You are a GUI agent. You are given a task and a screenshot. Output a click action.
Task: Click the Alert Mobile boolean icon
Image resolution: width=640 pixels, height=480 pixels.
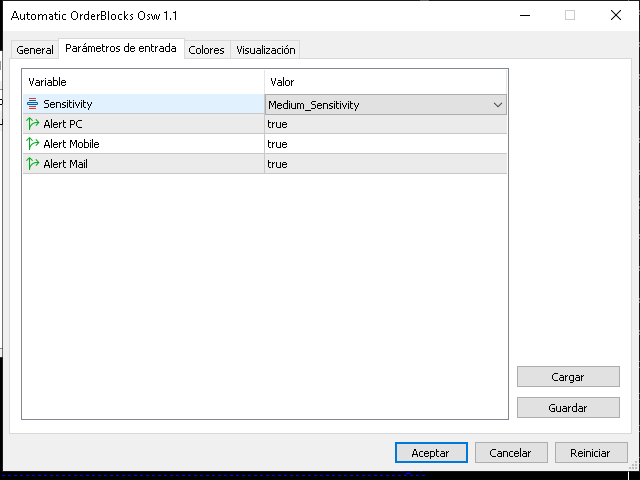pyautogui.click(x=32, y=144)
